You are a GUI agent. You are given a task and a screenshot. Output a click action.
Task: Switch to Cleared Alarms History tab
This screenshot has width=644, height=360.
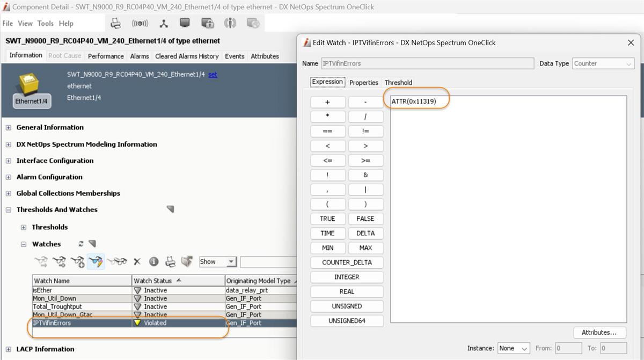coord(187,56)
